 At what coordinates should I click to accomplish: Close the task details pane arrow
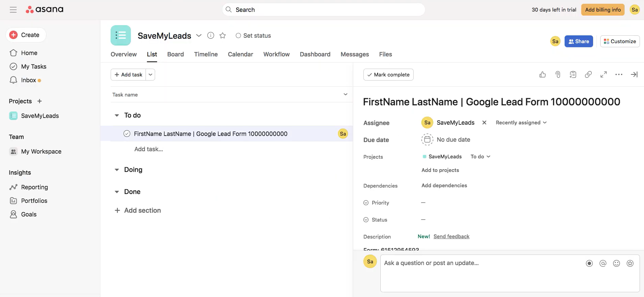634,75
